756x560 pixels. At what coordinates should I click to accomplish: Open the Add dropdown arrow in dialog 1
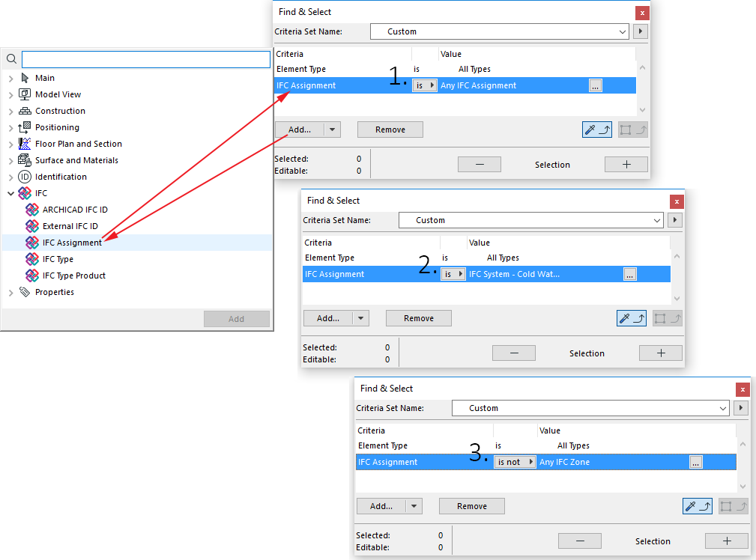click(x=332, y=130)
